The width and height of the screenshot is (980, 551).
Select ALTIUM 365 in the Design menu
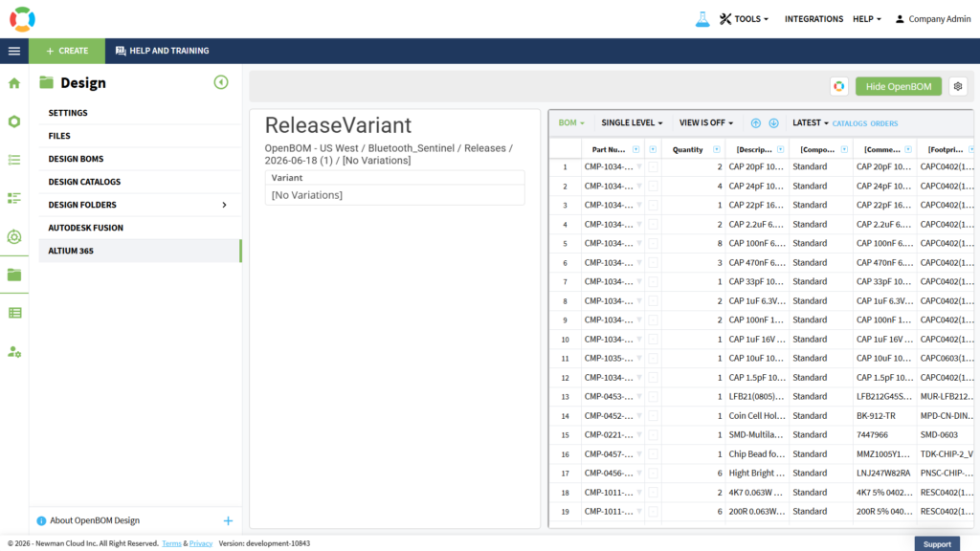[140, 251]
